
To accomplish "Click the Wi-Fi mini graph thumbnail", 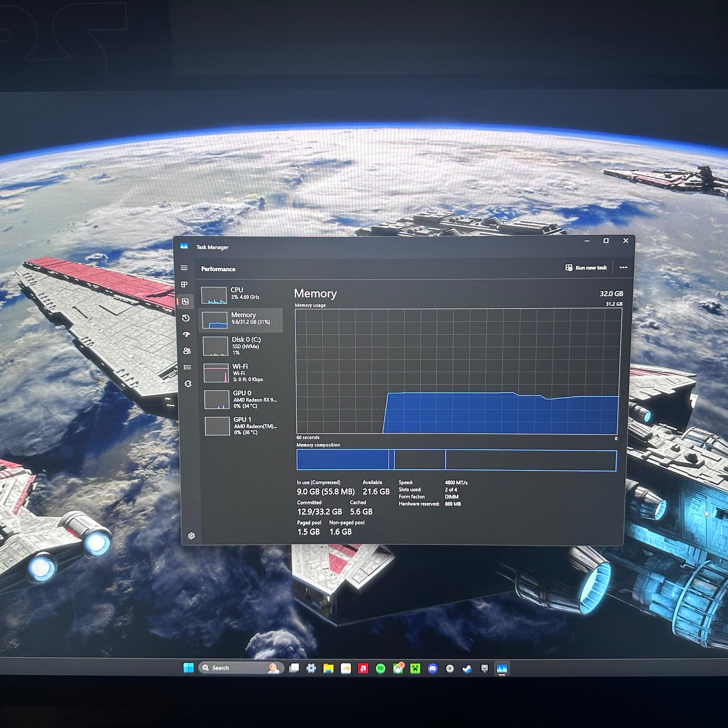I will tap(216, 373).
